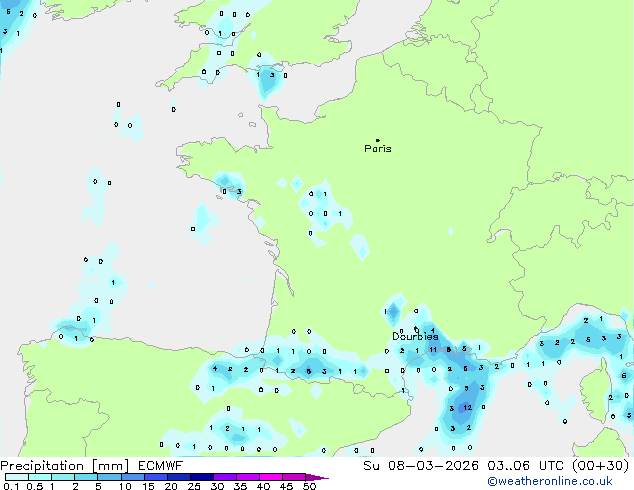The height and width of the screenshot is (490, 634).
Task: Select the 30–35 mm purple legend swatch
Action: [x=225, y=477]
